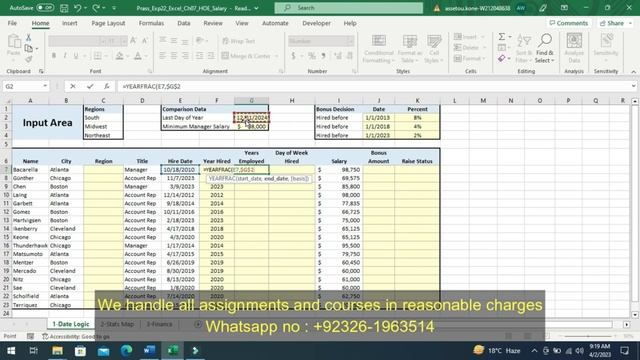Click the Cut scissors icon
The image size is (640, 360).
pyautogui.click(x=29, y=38)
